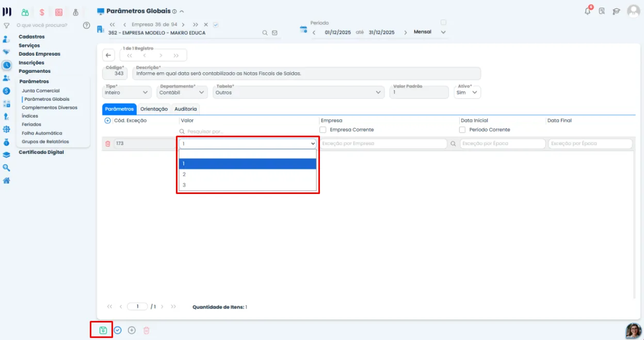Viewport: 644px width, 340px height.
Task: Click the support chat avatar at bottom right
Action: [633, 331]
